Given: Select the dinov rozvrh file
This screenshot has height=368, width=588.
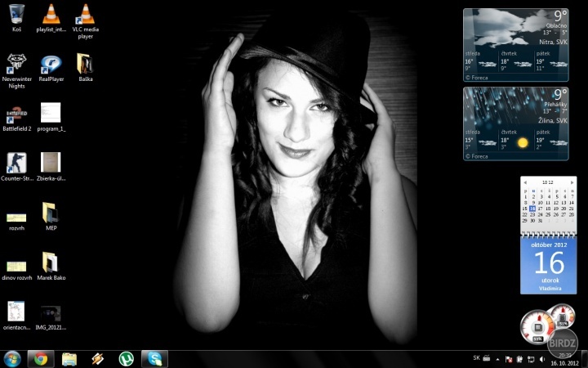Looking at the screenshot, I should pos(16,271).
